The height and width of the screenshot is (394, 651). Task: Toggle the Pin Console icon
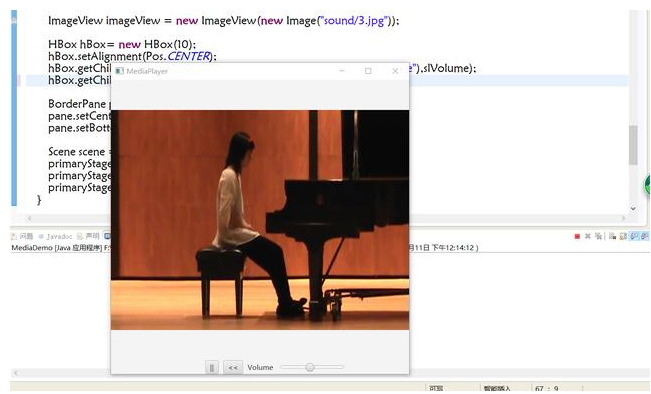click(x=634, y=236)
